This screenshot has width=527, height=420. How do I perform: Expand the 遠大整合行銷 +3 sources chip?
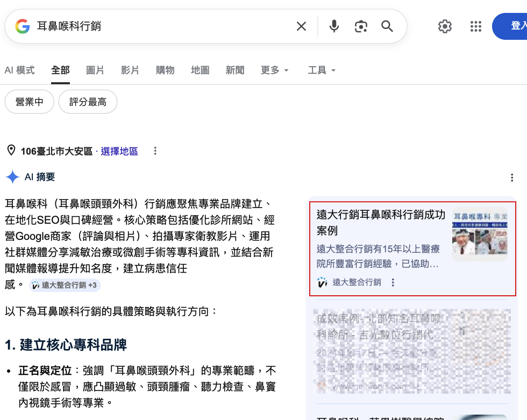[65, 285]
